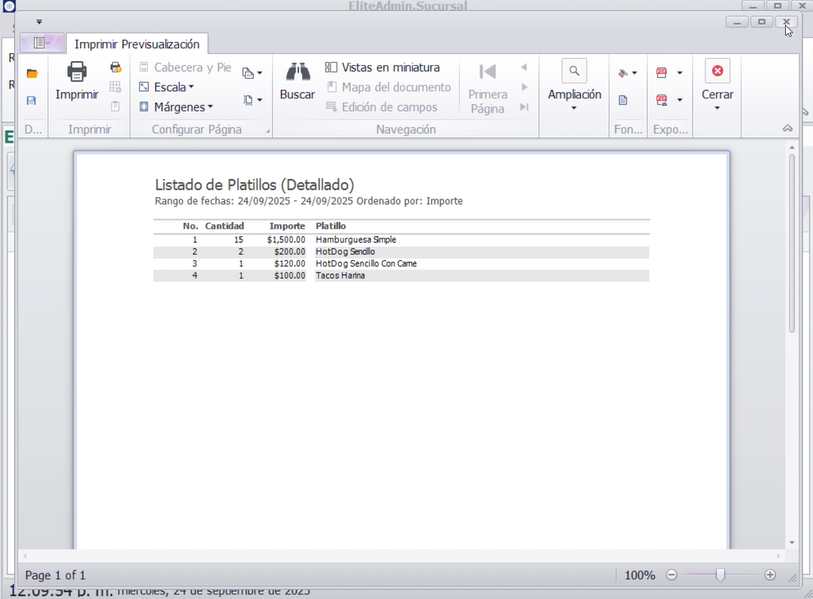813x599 pixels.
Task: Click the Imprimir printer icon
Action: pos(77,72)
